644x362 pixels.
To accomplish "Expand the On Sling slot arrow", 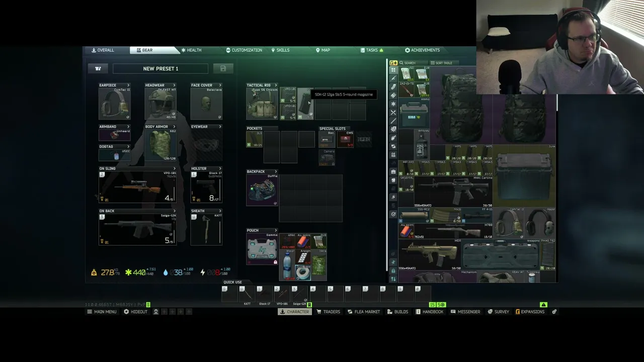I will coord(174,168).
